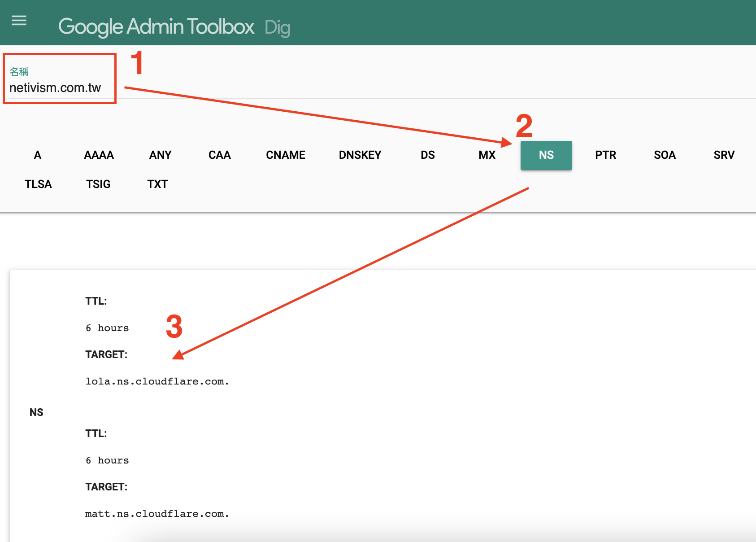756x542 pixels.
Task: Click the matt.ns.cloudflare.com target text
Action: tap(157, 514)
